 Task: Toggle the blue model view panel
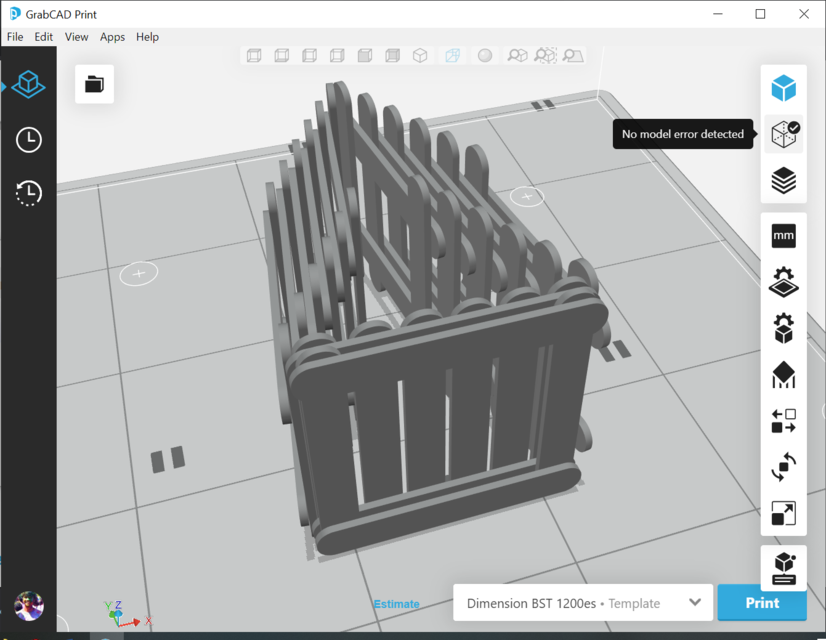click(x=784, y=87)
